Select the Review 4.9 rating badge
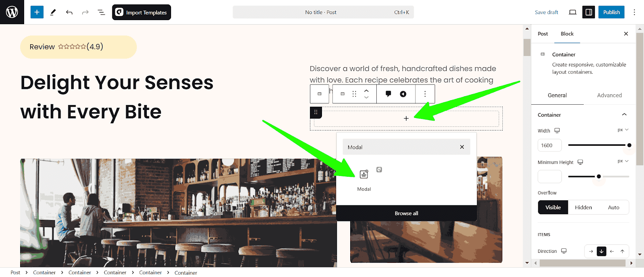Viewport: 644px width, 277px height. pos(78,47)
